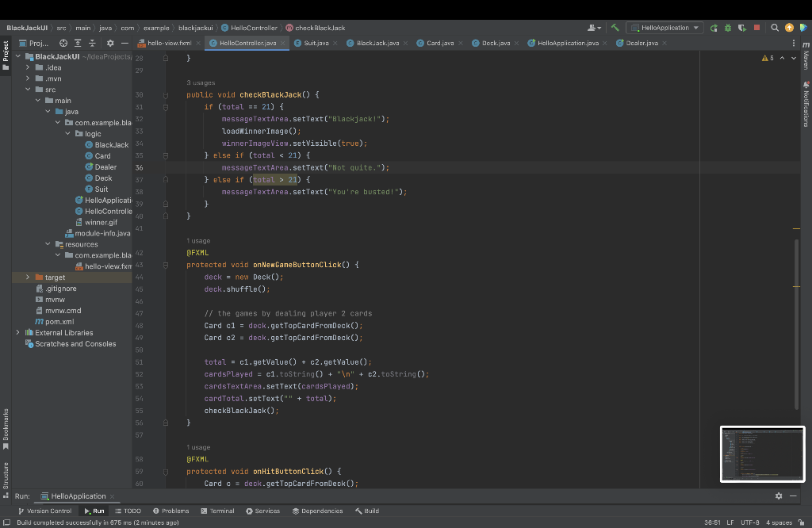
Task: Expand External Libraries node
Action: click(x=18, y=332)
